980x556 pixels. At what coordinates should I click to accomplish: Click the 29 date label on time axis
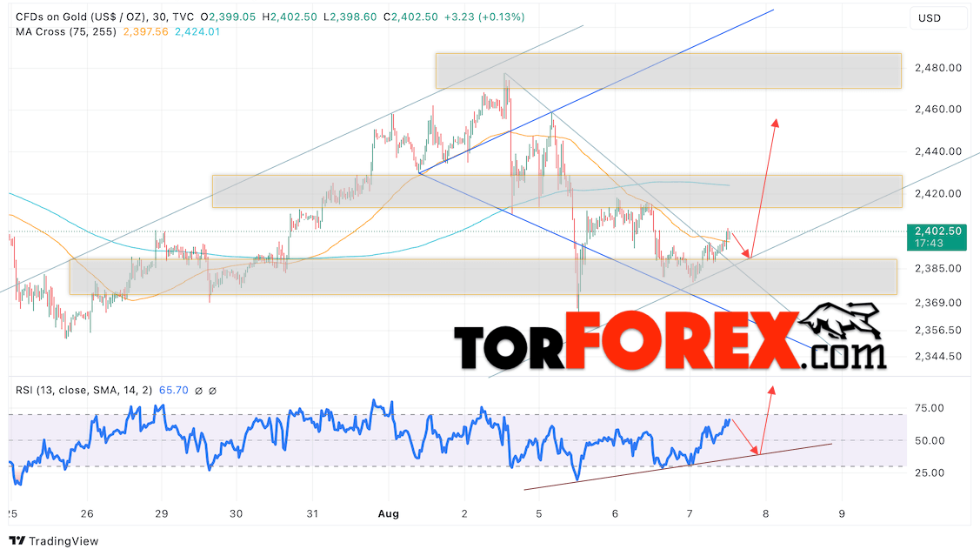161,514
